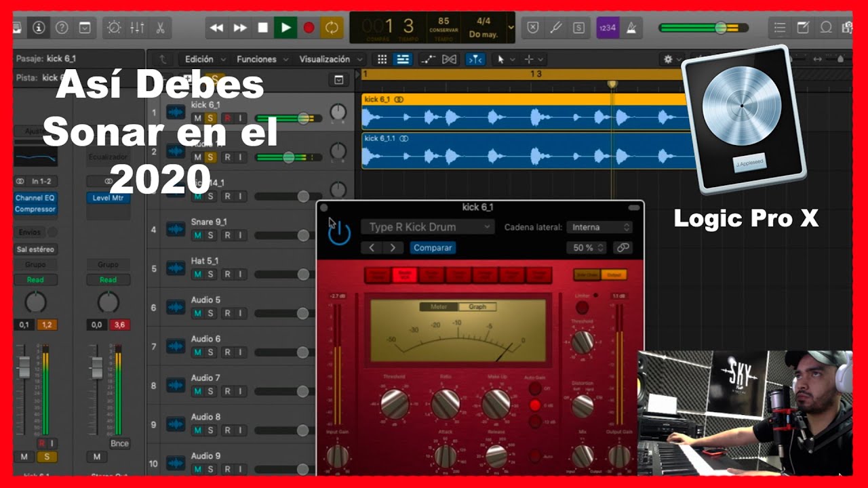The image size is (868, 488).
Task: Open the Inspector with the info icon
Action: [x=38, y=28]
